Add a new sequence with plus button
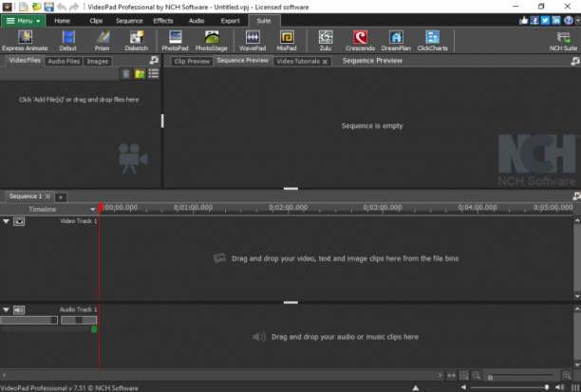 [61, 197]
